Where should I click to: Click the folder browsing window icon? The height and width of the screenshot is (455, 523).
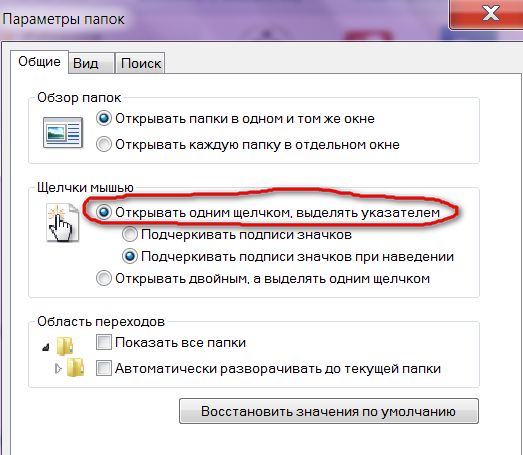(x=63, y=132)
